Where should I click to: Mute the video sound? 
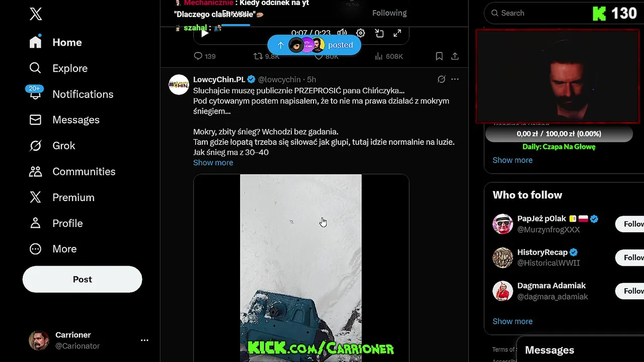click(x=342, y=33)
